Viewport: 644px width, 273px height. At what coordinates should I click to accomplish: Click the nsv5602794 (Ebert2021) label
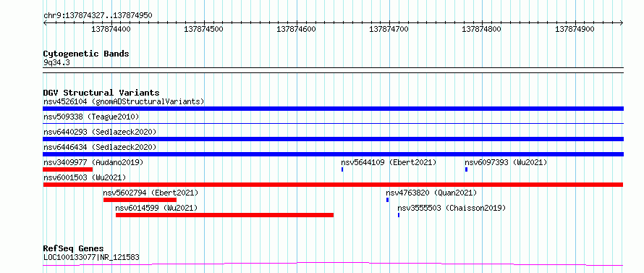[151, 193]
